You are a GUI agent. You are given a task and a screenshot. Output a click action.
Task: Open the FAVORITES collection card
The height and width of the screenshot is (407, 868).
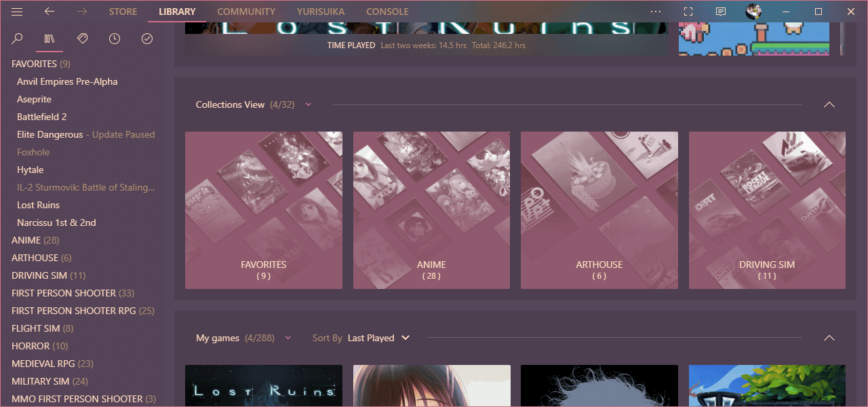point(264,210)
